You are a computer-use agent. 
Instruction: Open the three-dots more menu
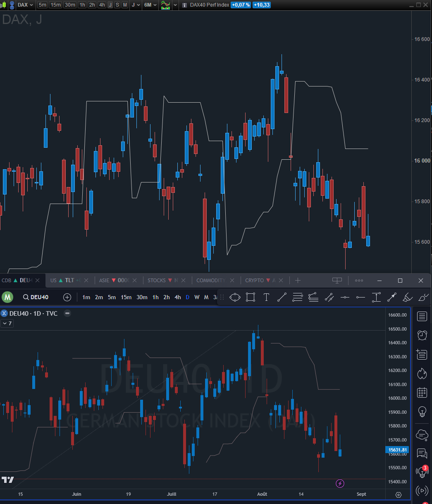(359, 280)
